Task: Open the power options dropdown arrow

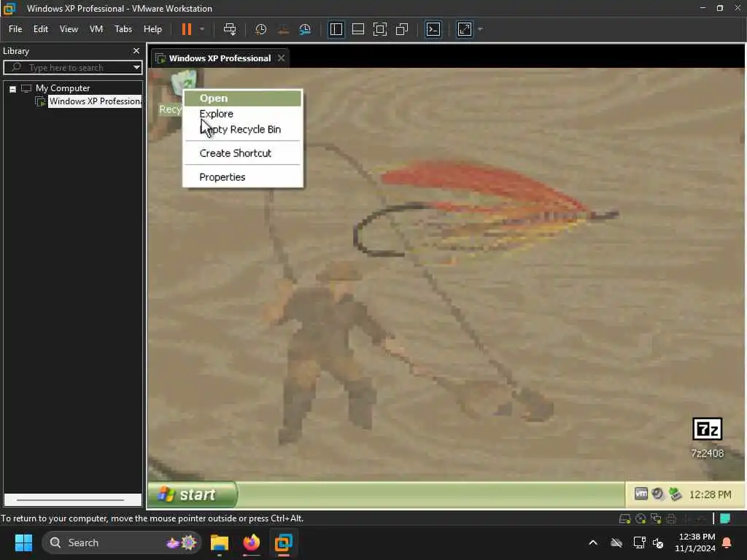Action: point(202,29)
